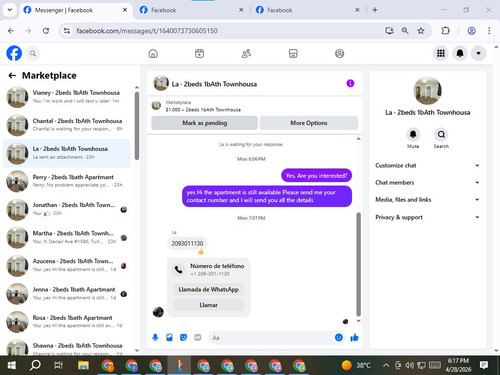Open File Explorer from taskbar
This screenshot has width=500, height=375.
point(83,366)
